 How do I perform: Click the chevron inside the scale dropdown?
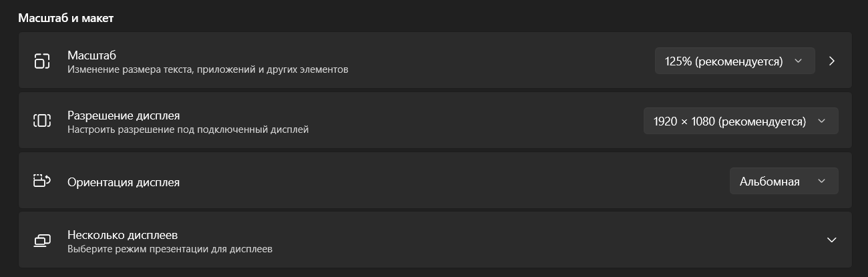(x=798, y=61)
